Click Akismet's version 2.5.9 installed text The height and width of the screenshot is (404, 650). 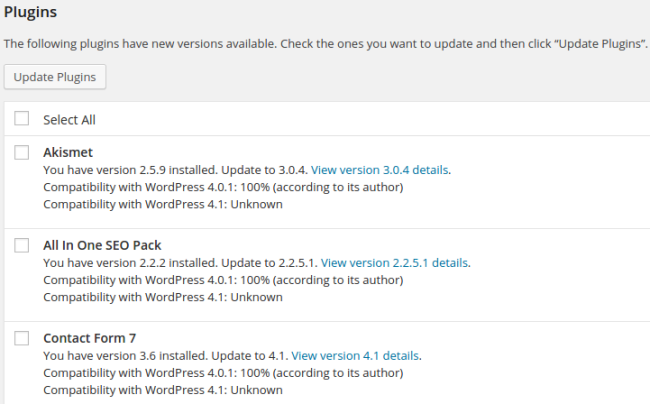click(130, 170)
